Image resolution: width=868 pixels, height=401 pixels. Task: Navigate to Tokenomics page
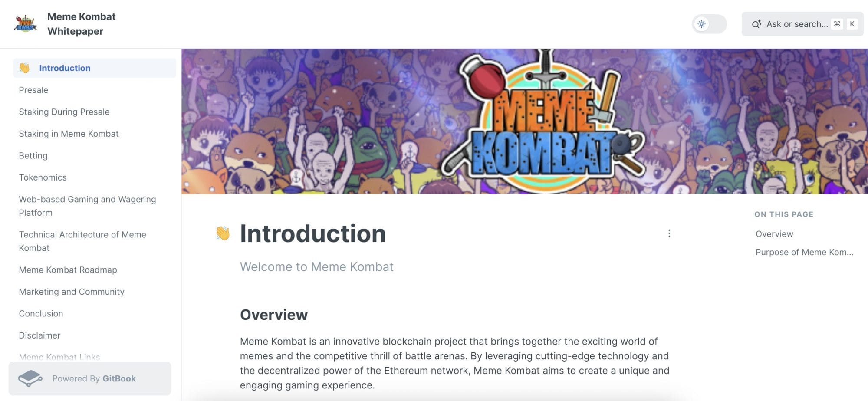[43, 177]
